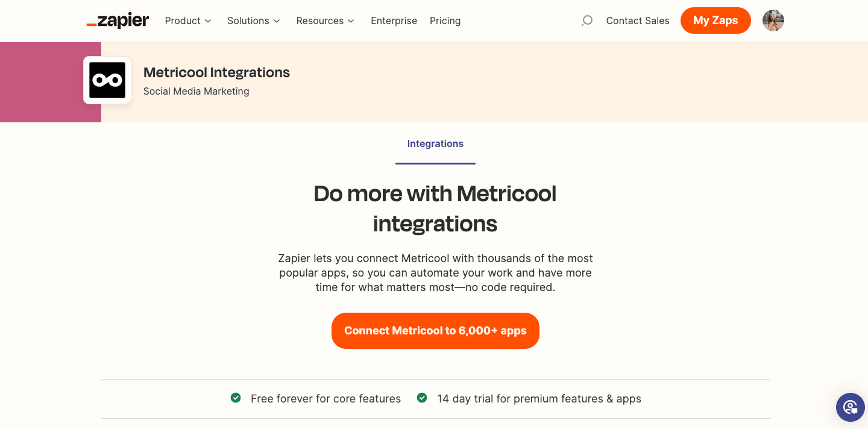The image size is (868, 429).
Task: Click the Contact Sales link
Action: tap(637, 20)
